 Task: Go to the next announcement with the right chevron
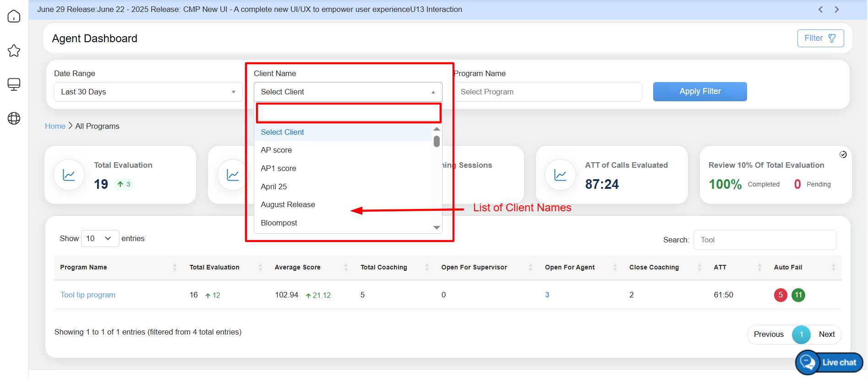836,10
